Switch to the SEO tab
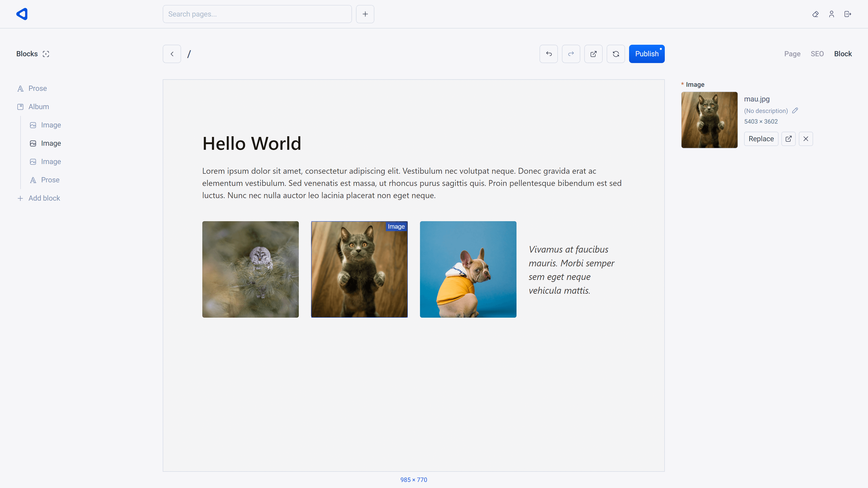The height and width of the screenshot is (488, 868). pos(817,54)
